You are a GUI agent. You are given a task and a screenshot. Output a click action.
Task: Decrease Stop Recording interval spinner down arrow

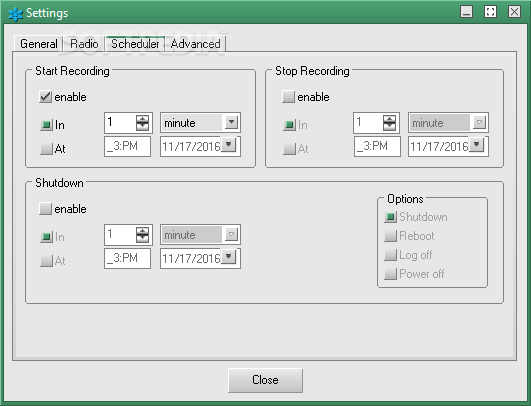click(389, 127)
